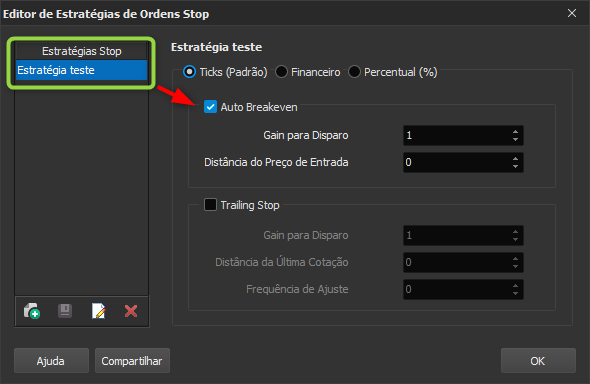The width and height of the screenshot is (590, 384).
Task: Increase Frequência de Ajuste value
Action: (x=515, y=286)
